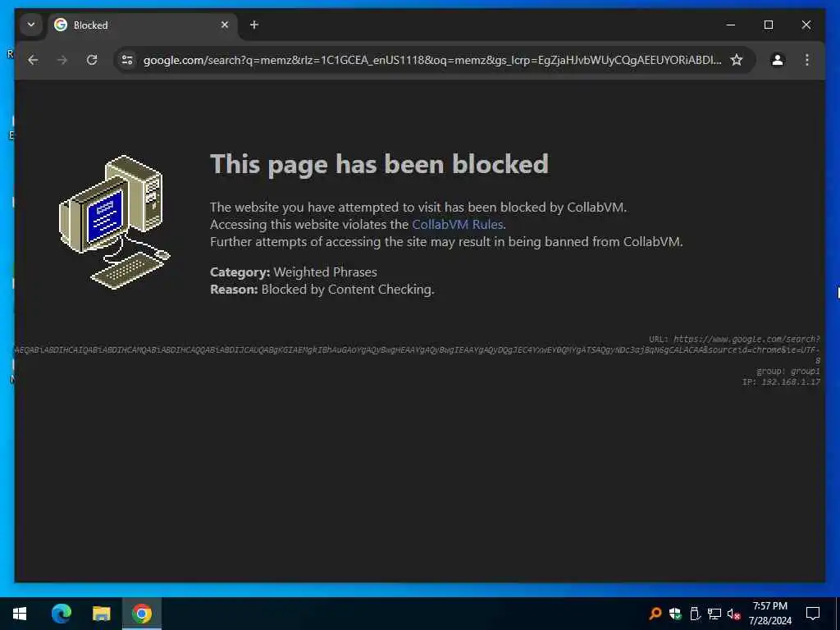This screenshot has width=840, height=630.
Task: Launch Microsoft Edge from taskbar
Action: (61, 614)
